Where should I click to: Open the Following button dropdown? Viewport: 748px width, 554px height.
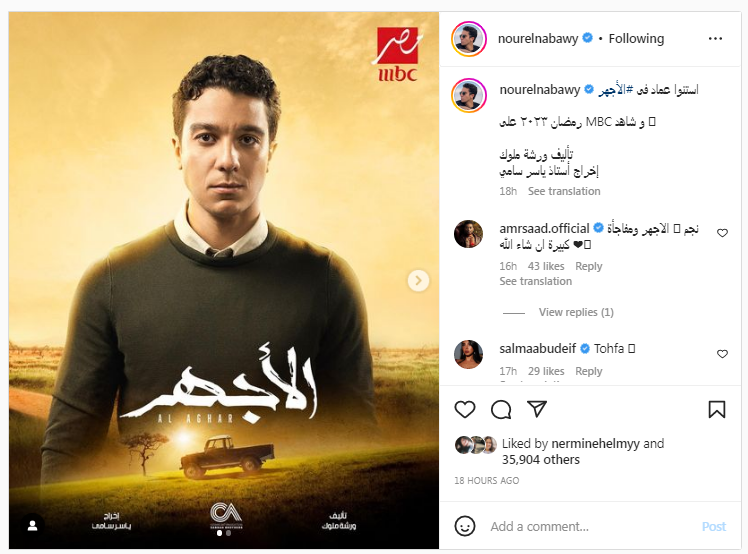(636, 38)
